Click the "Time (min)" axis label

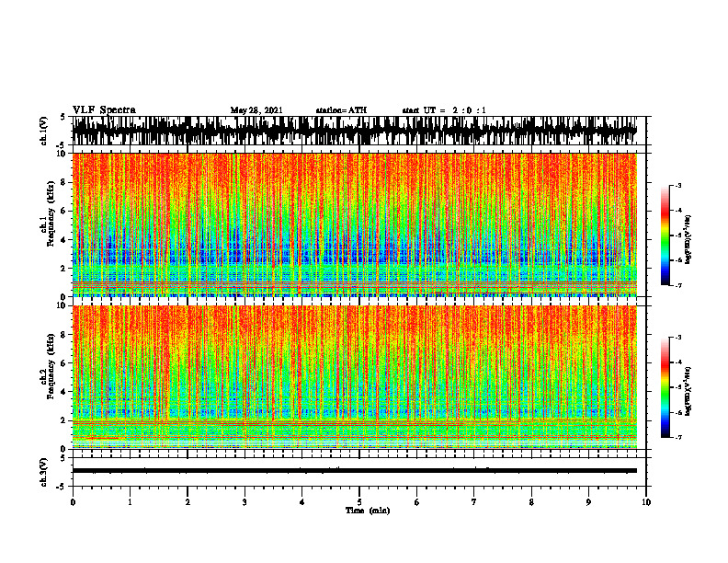[x=368, y=511]
